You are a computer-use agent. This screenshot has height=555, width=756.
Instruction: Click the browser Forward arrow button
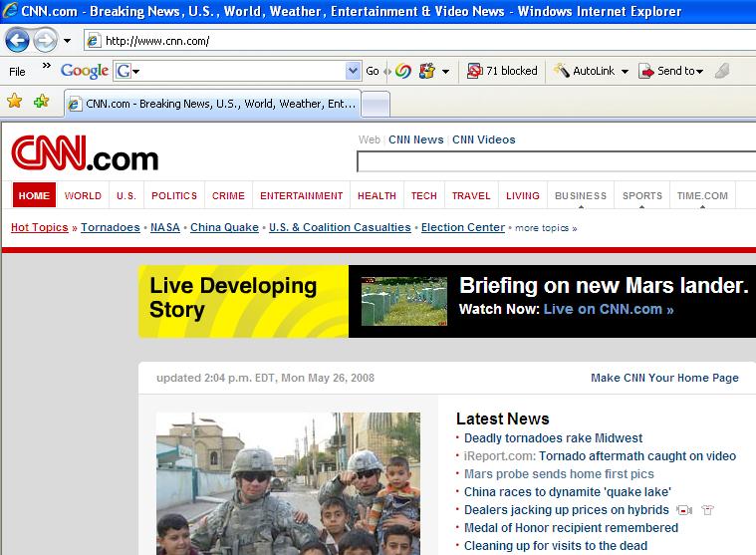tap(45, 41)
